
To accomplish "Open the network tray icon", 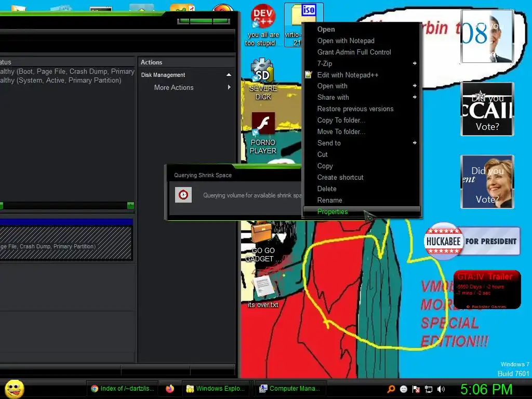I will point(429,389).
